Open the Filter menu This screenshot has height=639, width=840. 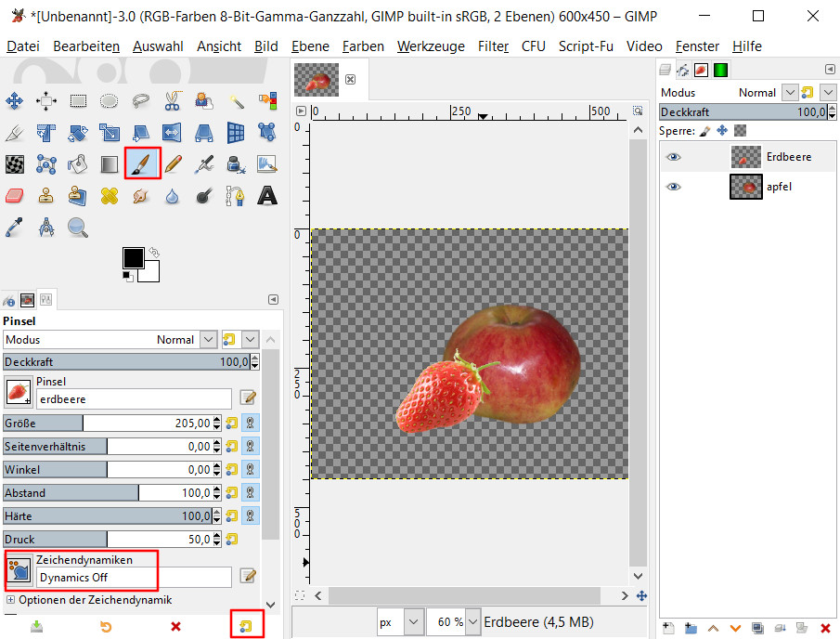point(493,46)
